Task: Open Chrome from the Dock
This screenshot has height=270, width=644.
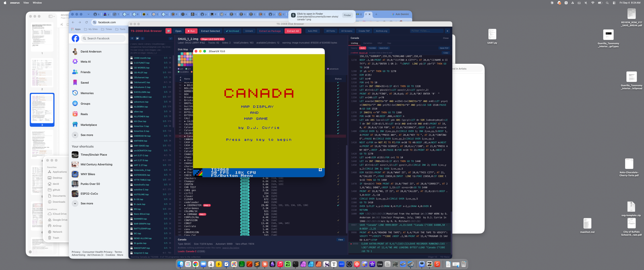Action: [x=196, y=264]
